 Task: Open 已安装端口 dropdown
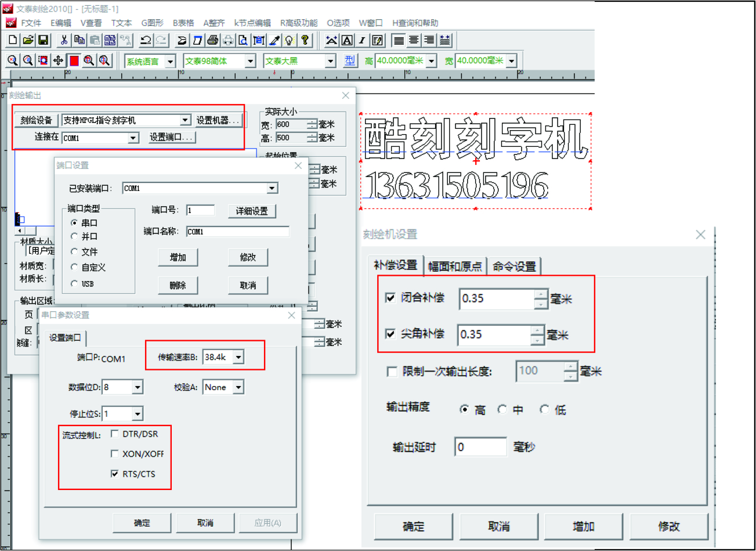(272, 188)
